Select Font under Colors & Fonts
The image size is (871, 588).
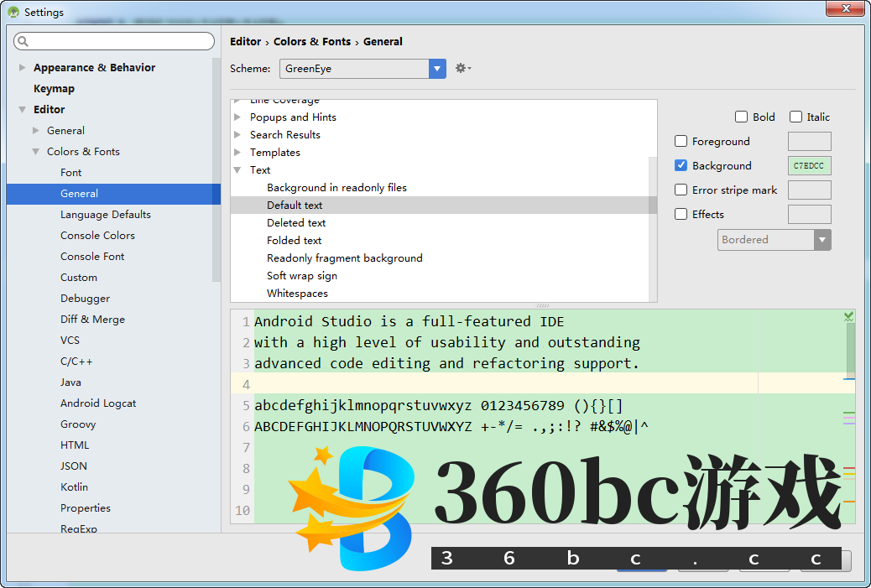(70, 173)
